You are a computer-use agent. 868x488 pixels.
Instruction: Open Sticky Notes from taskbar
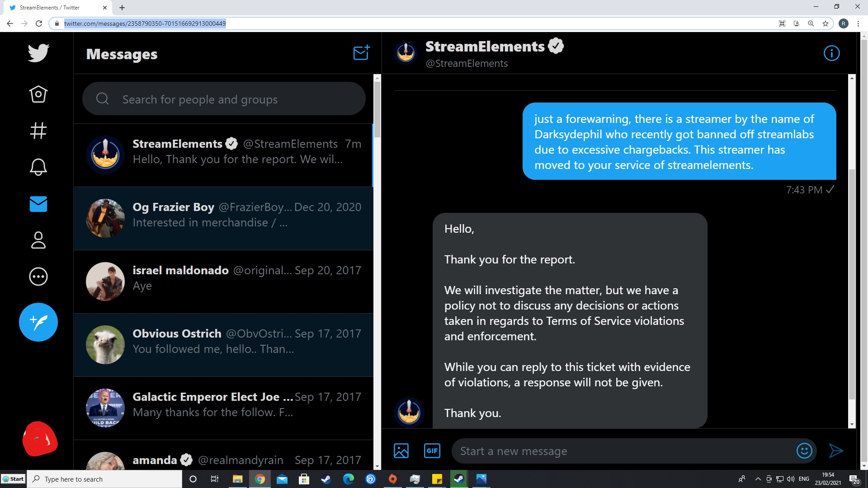437,479
